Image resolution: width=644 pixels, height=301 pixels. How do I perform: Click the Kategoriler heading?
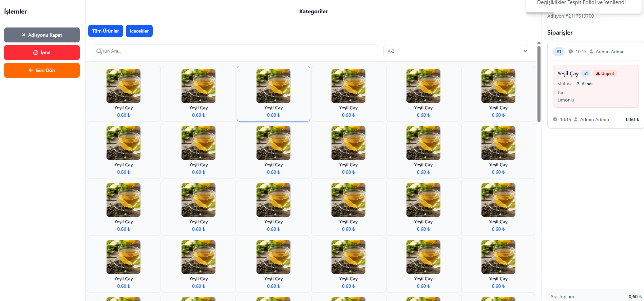(x=314, y=12)
